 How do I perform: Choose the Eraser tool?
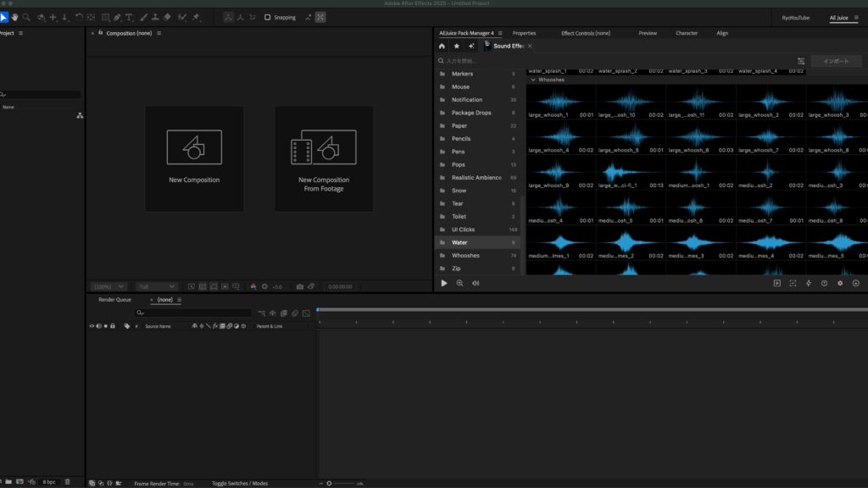click(167, 17)
